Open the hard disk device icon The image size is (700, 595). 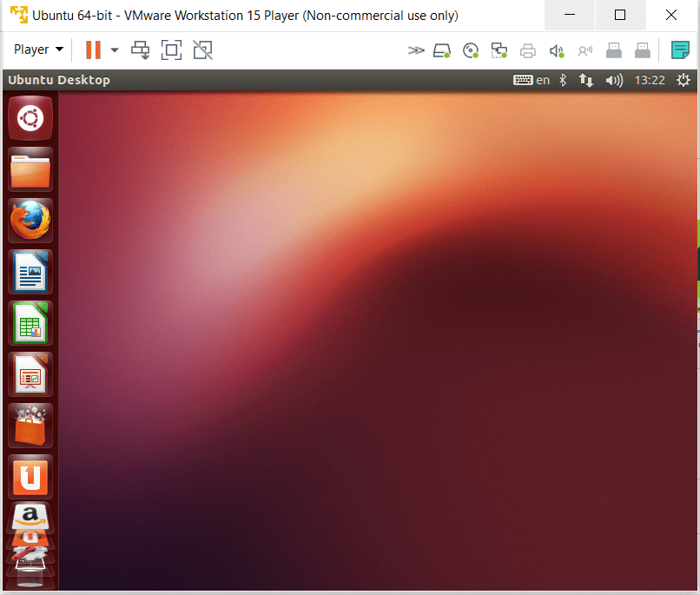click(442, 50)
